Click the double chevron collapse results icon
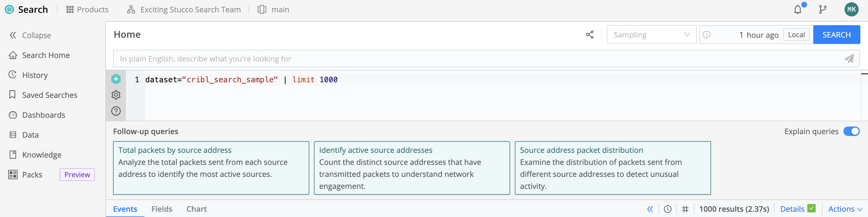 (650, 209)
